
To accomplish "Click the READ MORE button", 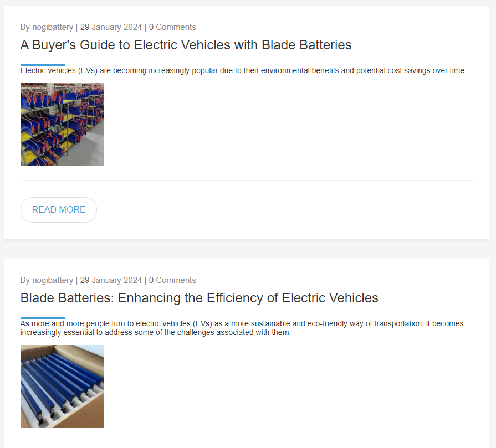I will tap(59, 210).
